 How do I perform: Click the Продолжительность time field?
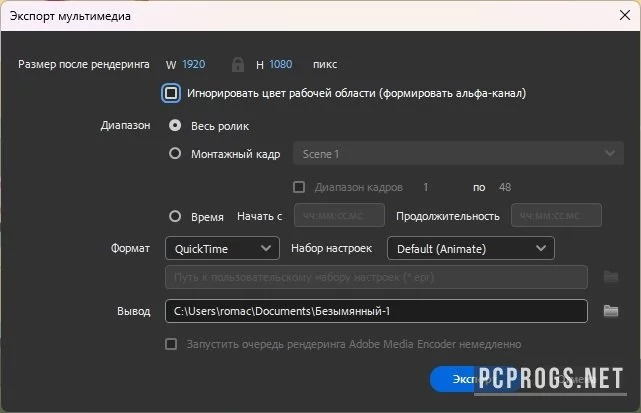pos(556,215)
